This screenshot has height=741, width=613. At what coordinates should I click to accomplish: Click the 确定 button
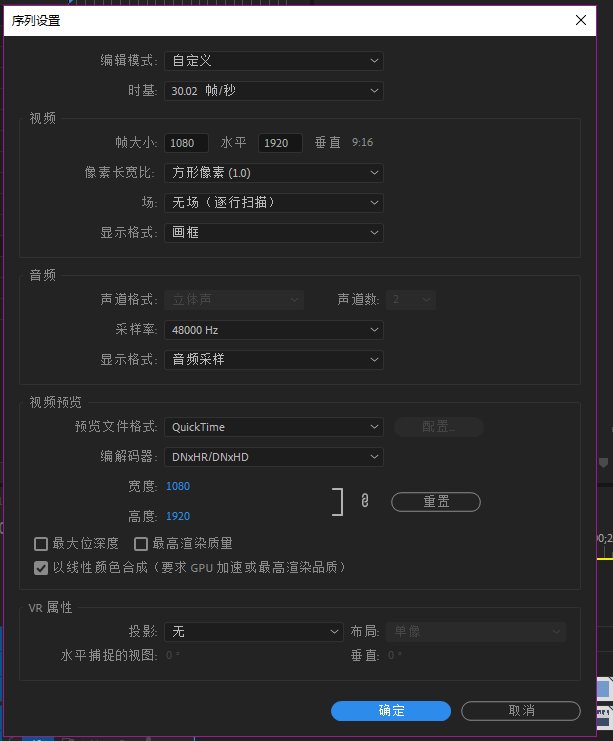[x=391, y=711]
